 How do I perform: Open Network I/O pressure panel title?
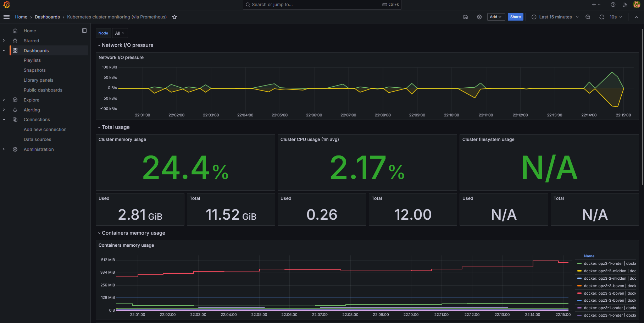point(121,58)
